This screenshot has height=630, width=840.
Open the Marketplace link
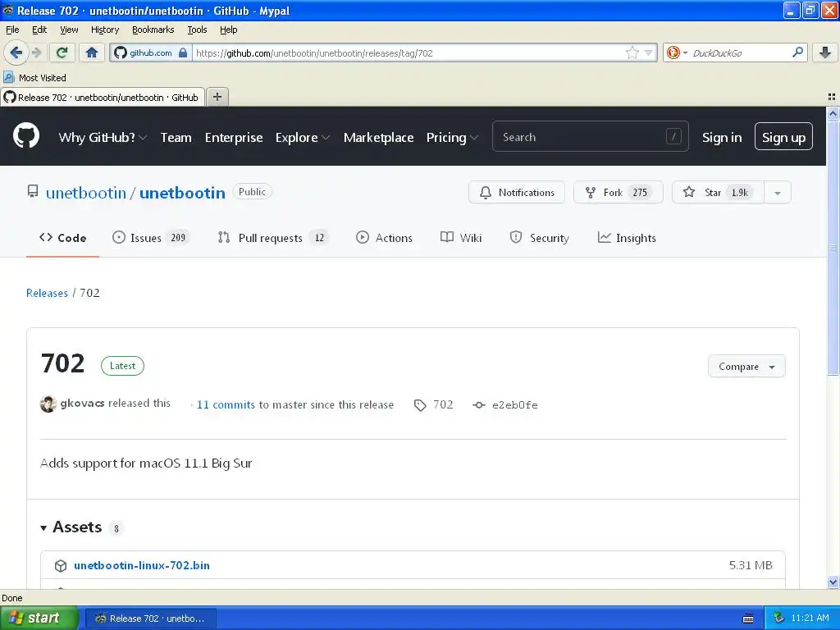[x=378, y=138]
